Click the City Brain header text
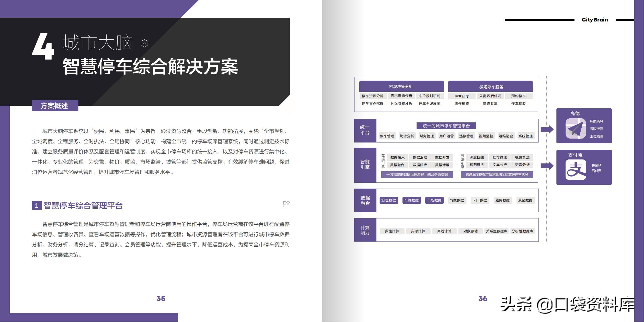644x322 pixels. (x=595, y=20)
